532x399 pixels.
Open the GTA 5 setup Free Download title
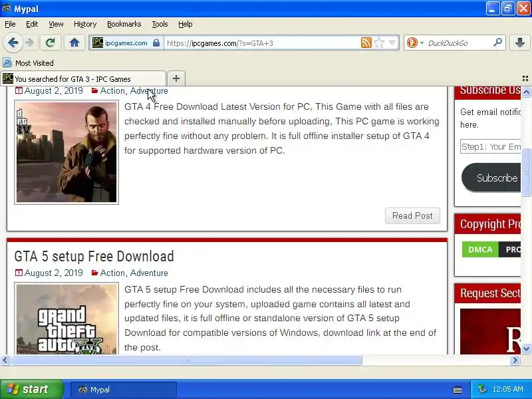[x=94, y=256]
